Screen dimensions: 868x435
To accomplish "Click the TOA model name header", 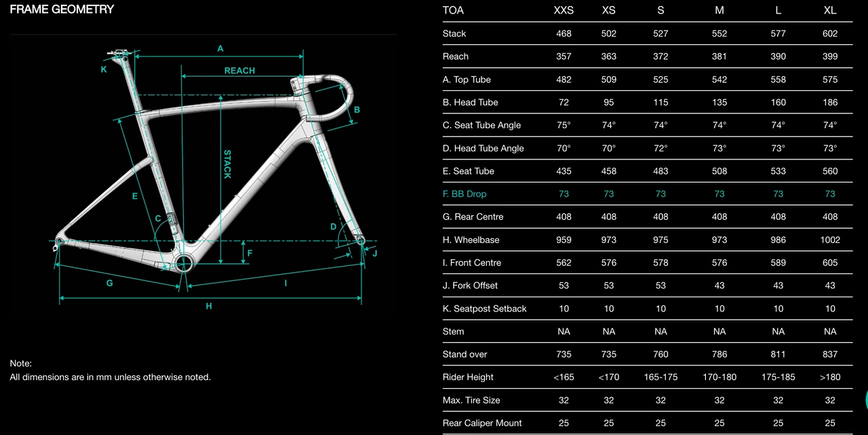I will click(x=453, y=11).
